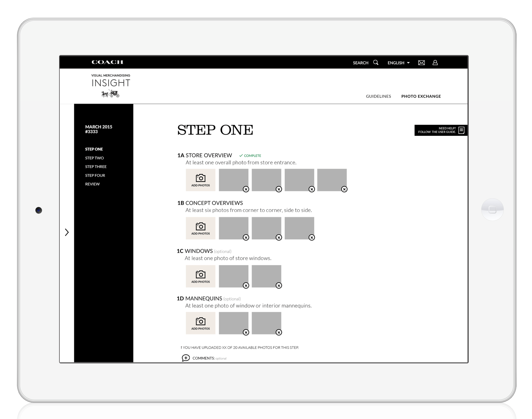This screenshot has height=419, width=532.
Task: Open the user guide document icon
Action: click(x=461, y=130)
